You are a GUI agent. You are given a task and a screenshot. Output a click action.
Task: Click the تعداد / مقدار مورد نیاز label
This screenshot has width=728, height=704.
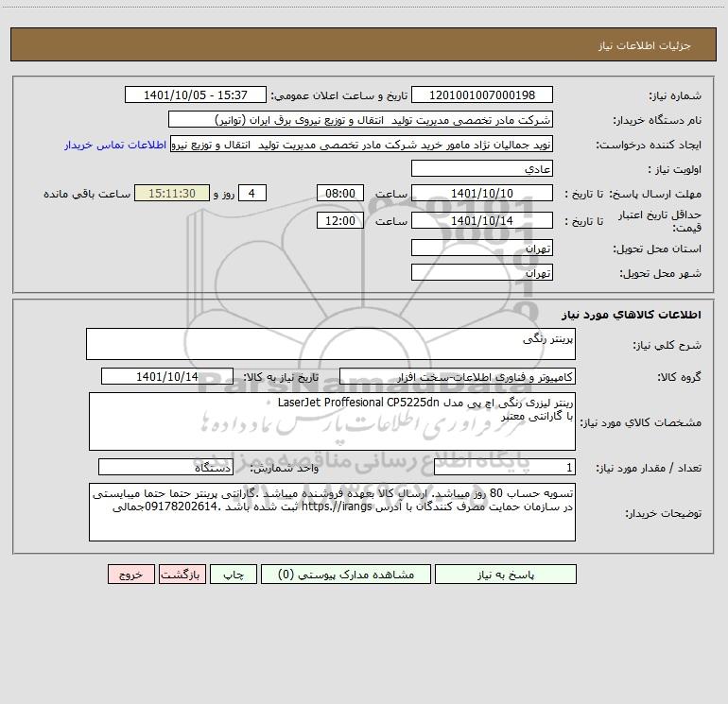click(649, 469)
